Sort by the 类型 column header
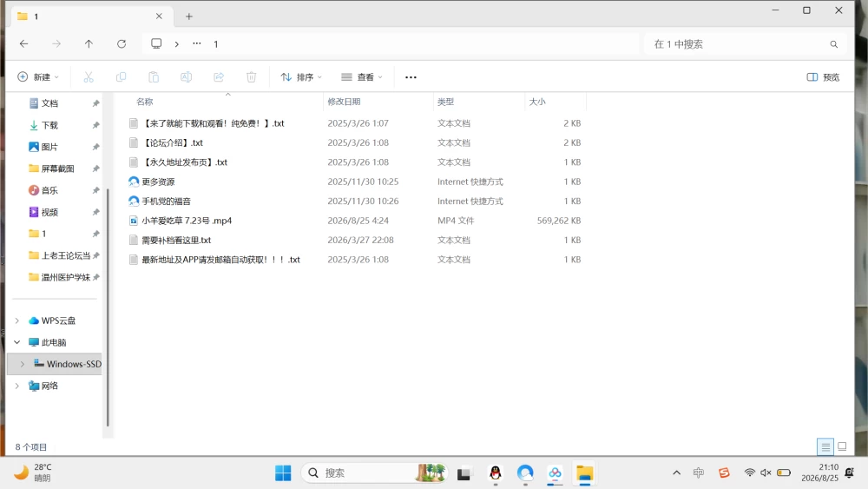868x489 pixels. click(x=445, y=102)
